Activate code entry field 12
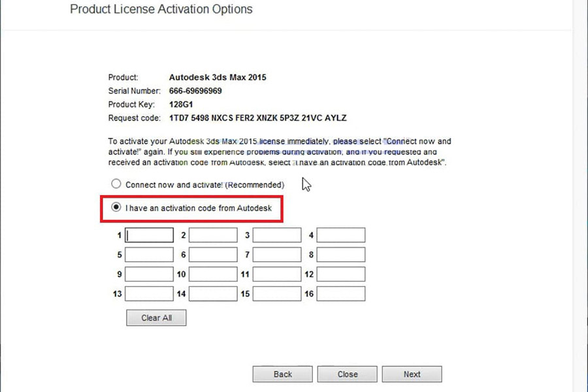The image size is (588, 392). (341, 274)
